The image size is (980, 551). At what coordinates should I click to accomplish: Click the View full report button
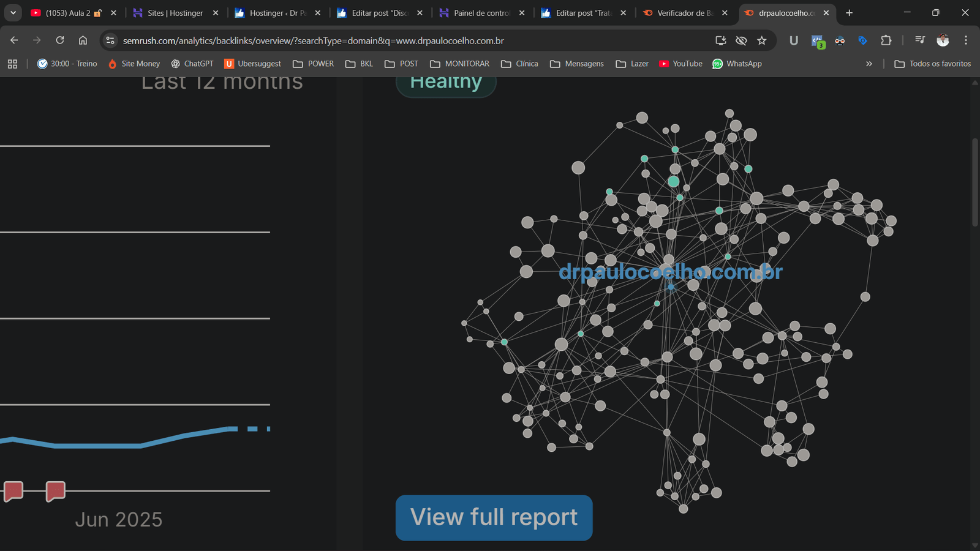[494, 517]
